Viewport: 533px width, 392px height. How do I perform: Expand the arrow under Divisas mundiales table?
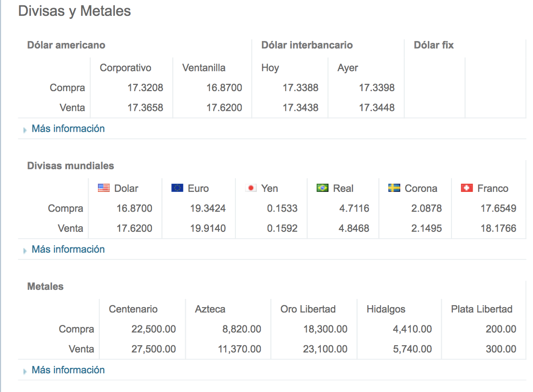tap(25, 250)
